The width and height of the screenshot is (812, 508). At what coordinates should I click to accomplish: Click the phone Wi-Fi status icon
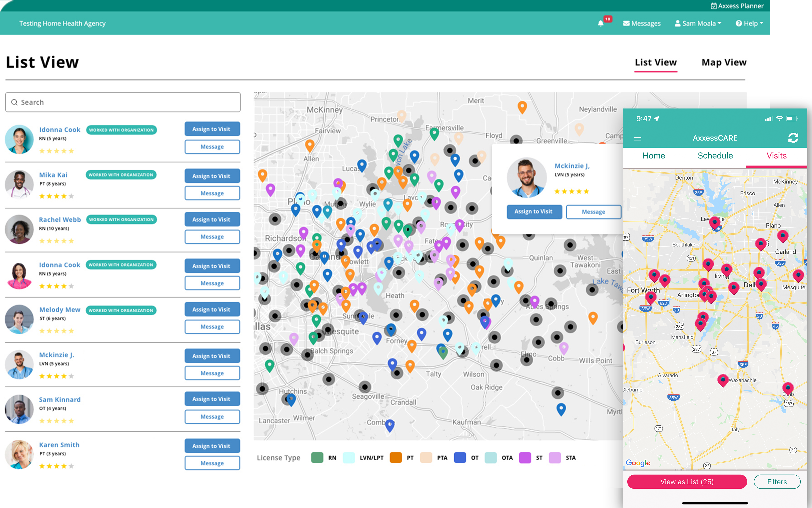(x=780, y=118)
